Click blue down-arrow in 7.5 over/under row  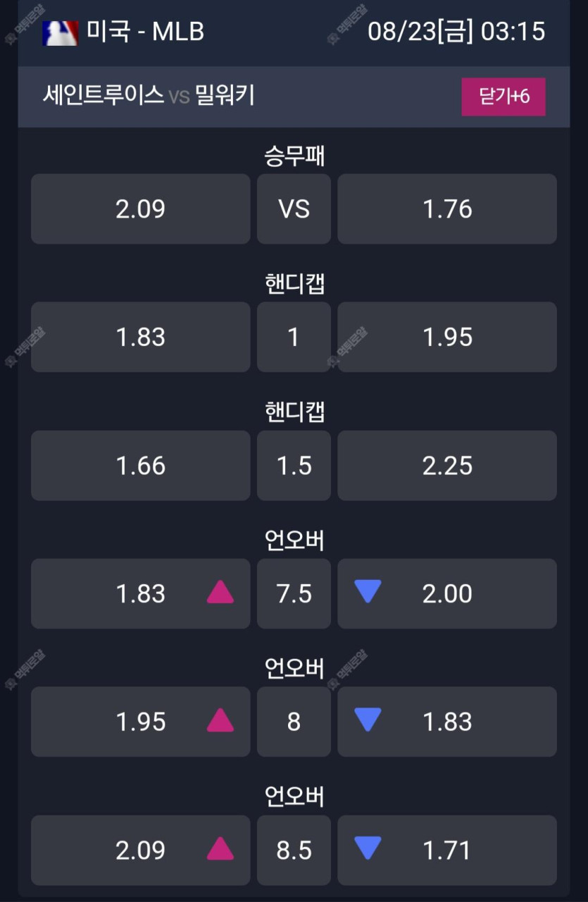[x=368, y=592]
